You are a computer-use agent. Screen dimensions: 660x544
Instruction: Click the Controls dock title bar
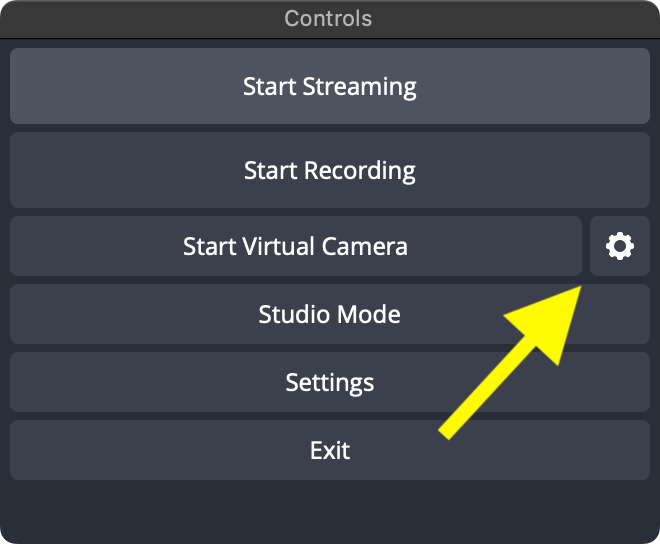pyautogui.click(x=328, y=19)
